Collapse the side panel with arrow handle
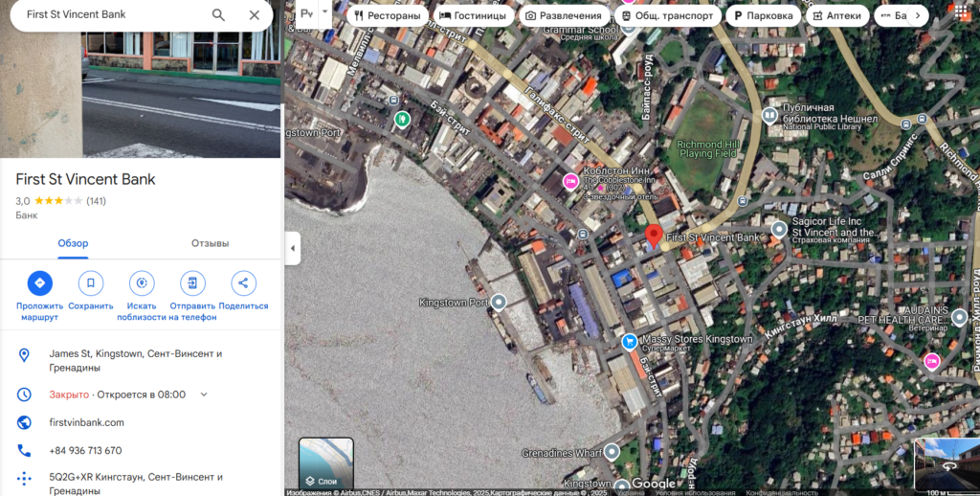Viewport: 980px width, 496px height. (293, 249)
